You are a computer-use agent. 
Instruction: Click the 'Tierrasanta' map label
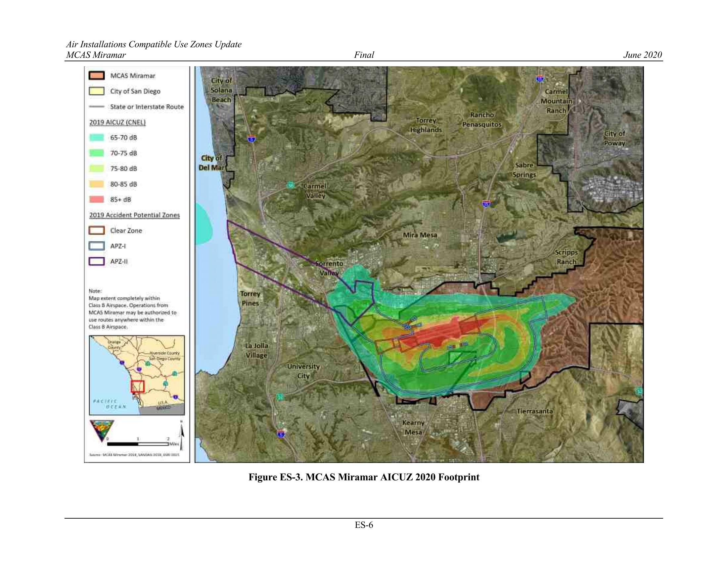535,412
